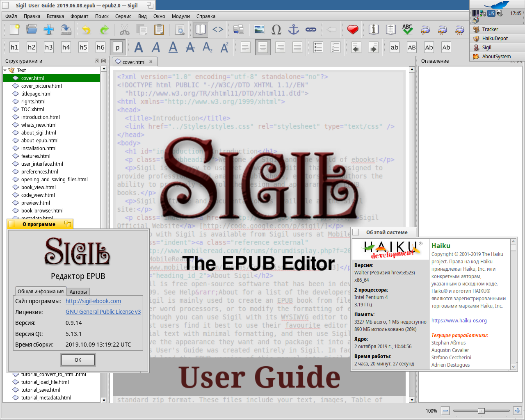This screenshot has height=420, width=525.
Task: Open the Справка menu
Action: (x=206, y=16)
